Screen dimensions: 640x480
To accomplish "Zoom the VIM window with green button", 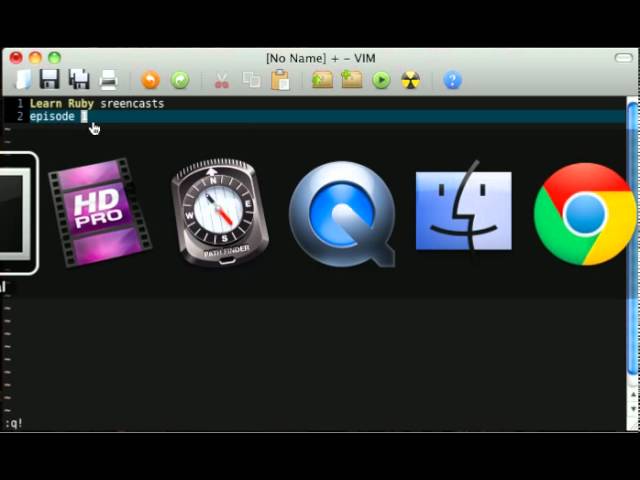I will pyautogui.click(x=54, y=58).
